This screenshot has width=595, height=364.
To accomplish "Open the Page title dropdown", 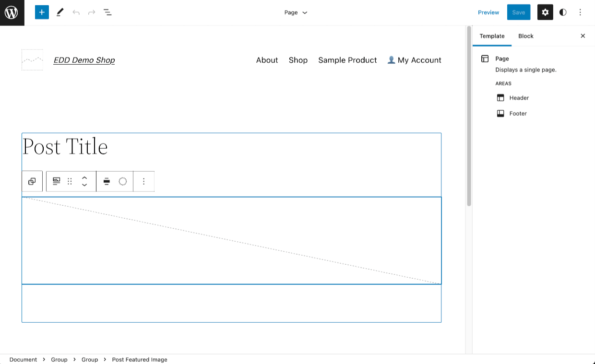I will tap(296, 12).
